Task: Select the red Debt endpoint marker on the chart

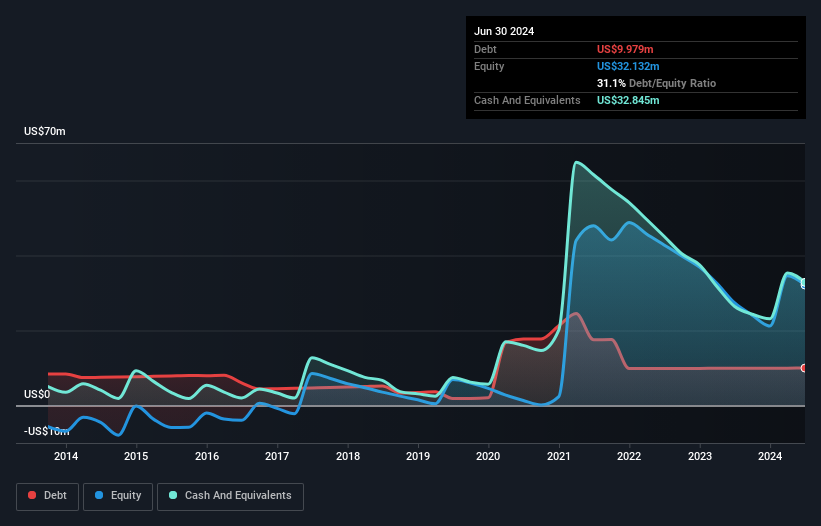Action: coord(803,368)
